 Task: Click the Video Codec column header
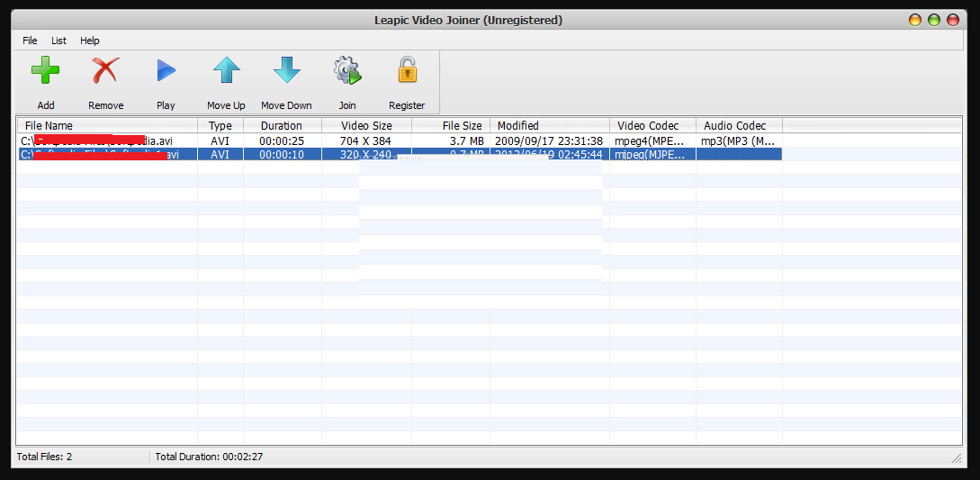click(652, 126)
